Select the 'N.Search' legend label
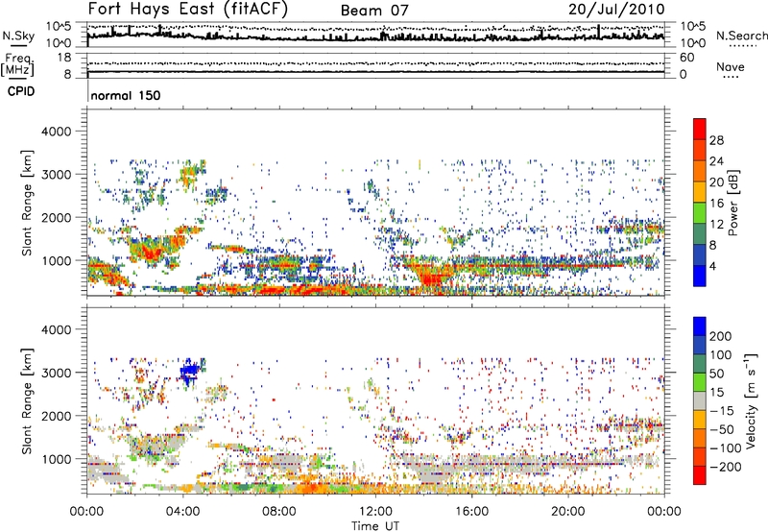This screenshot has height=532, width=768. (x=742, y=36)
